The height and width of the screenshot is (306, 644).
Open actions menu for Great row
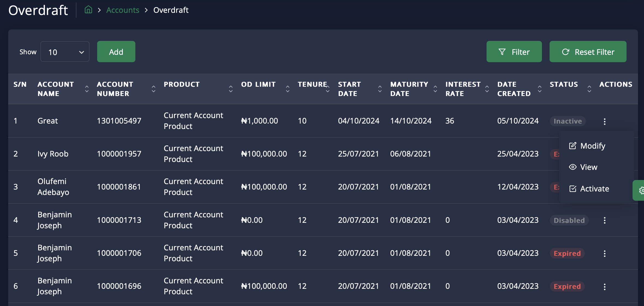[604, 121]
